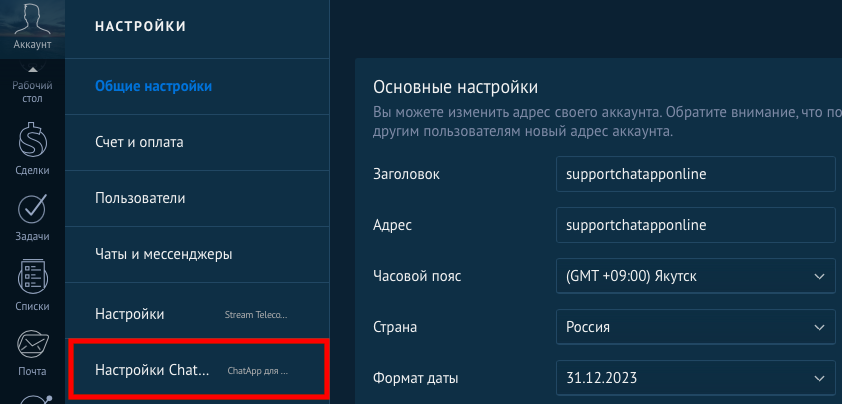842x404 pixels.
Task: Open the Страна dropdown showing Россия
Action: click(x=695, y=327)
